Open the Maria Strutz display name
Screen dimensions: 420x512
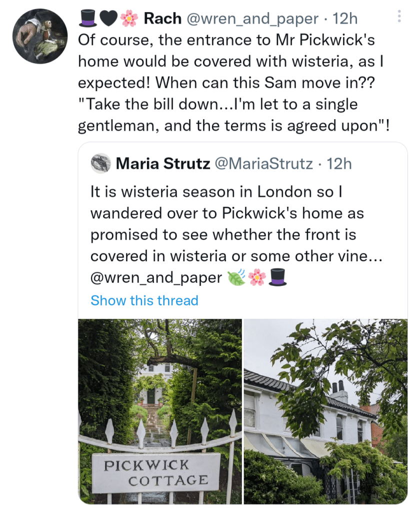click(163, 163)
